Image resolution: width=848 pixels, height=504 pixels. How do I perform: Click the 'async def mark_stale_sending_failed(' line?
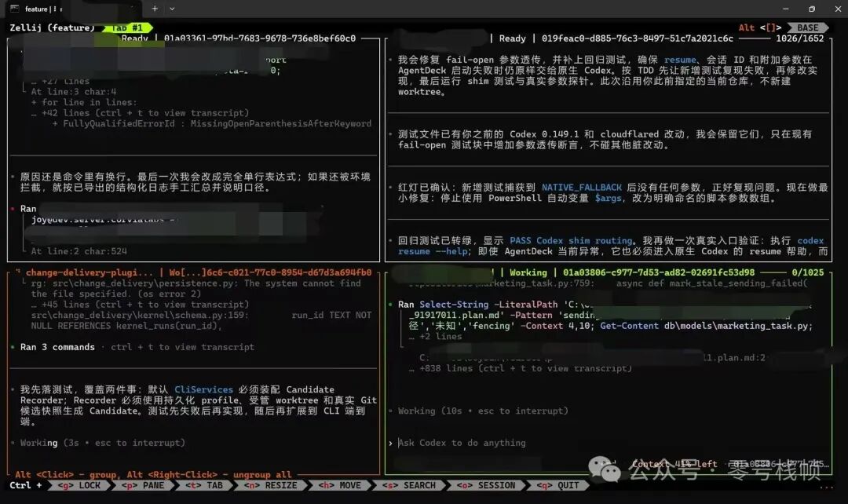pos(711,283)
